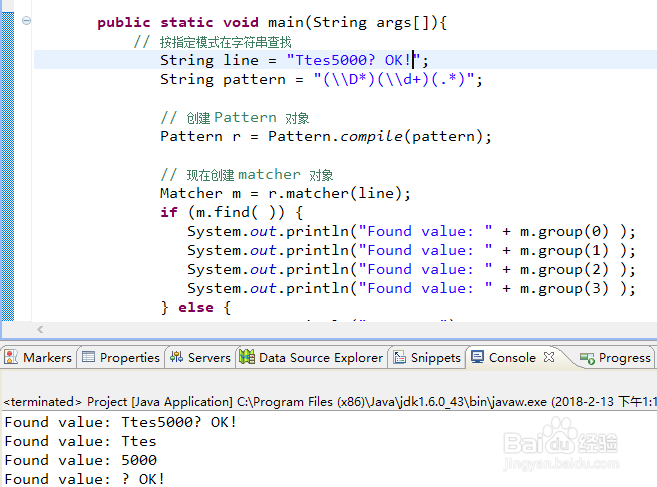Open the Markers tab

(x=38, y=357)
